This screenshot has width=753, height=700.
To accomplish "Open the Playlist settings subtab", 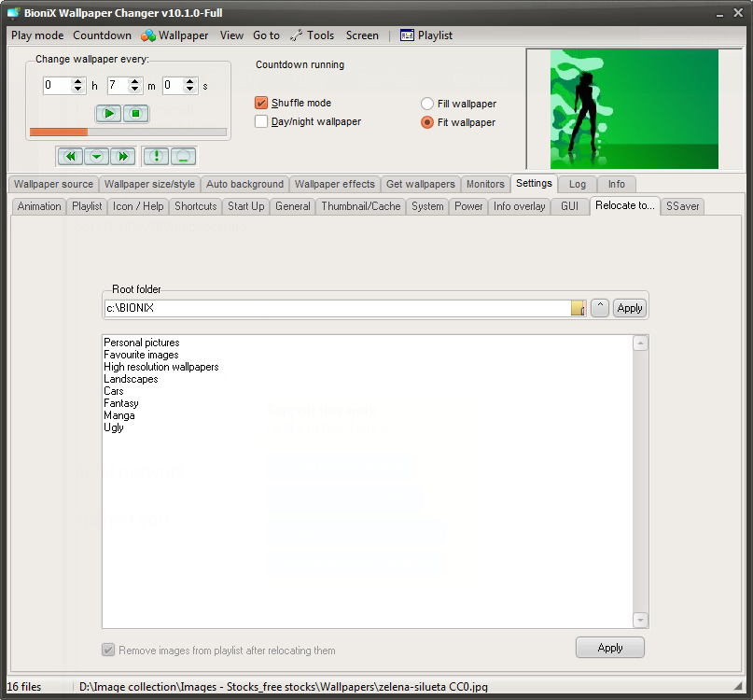I will point(87,206).
